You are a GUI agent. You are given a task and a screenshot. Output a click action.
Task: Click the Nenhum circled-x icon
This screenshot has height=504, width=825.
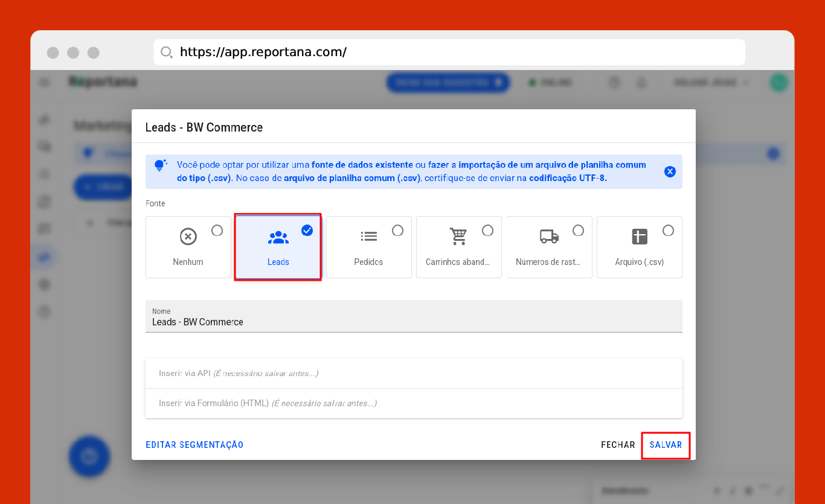[x=188, y=237]
